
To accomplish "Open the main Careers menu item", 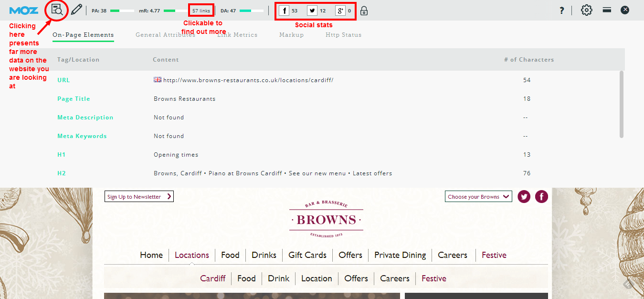I will click(x=453, y=255).
